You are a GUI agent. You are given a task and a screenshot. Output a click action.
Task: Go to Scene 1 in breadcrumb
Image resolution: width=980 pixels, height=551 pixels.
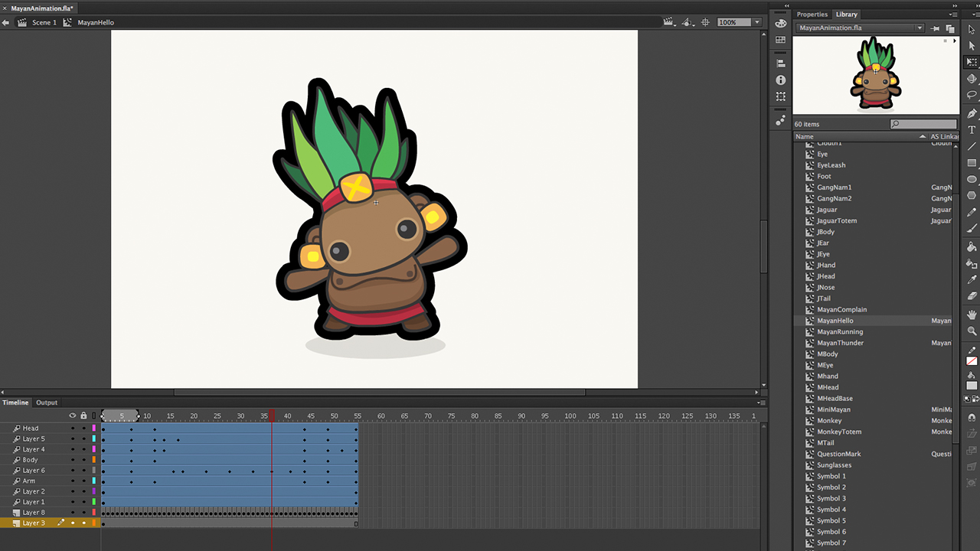tap(44, 22)
